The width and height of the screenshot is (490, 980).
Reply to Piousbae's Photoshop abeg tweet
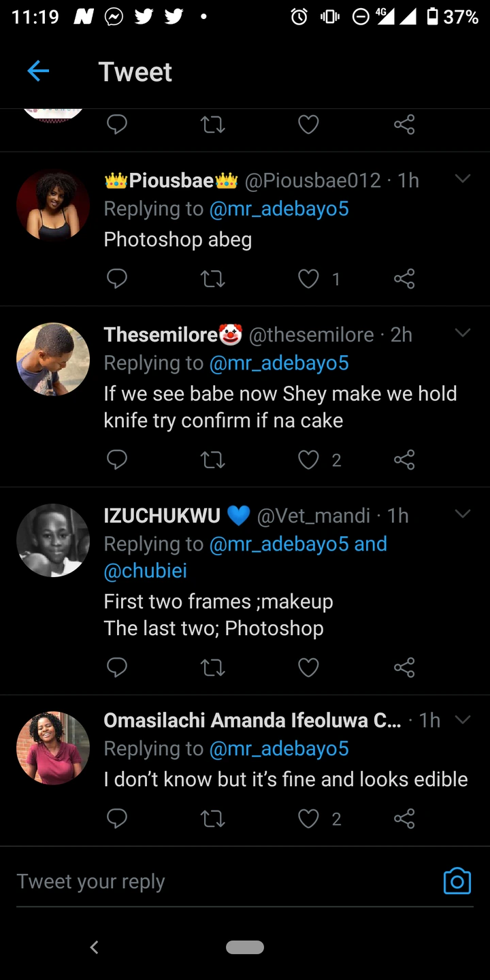click(x=117, y=278)
